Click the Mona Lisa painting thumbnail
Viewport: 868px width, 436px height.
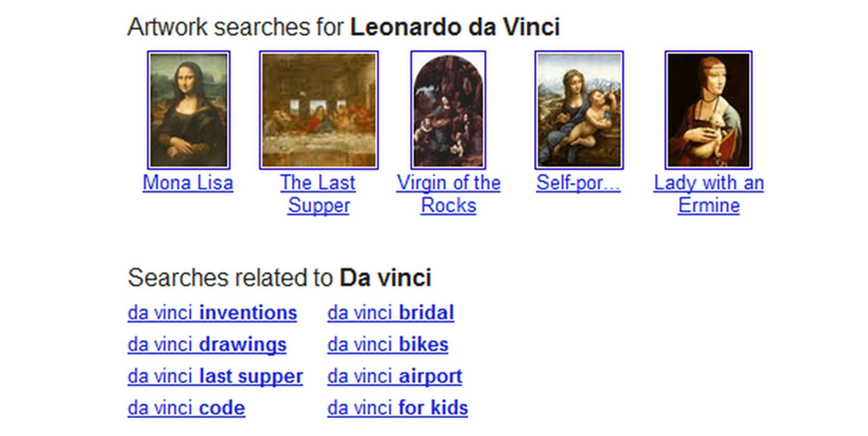click(x=189, y=110)
